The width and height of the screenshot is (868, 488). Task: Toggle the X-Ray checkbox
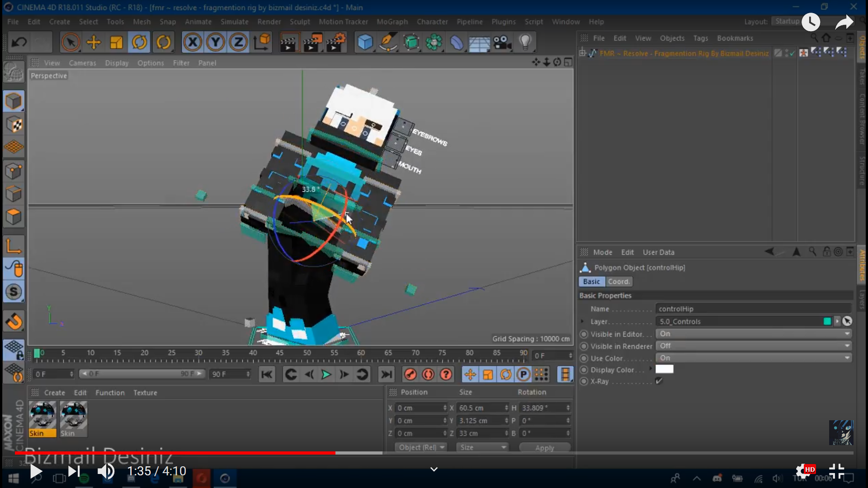[659, 381]
